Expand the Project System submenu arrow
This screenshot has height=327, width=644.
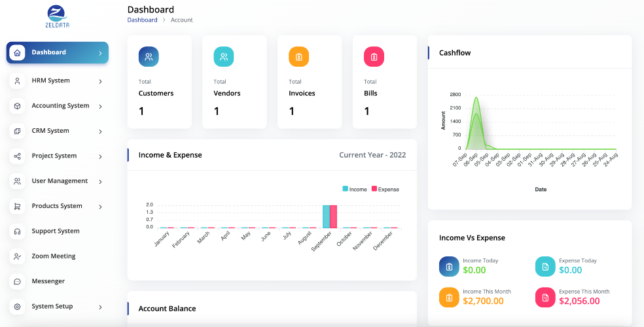[x=100, y=157]
